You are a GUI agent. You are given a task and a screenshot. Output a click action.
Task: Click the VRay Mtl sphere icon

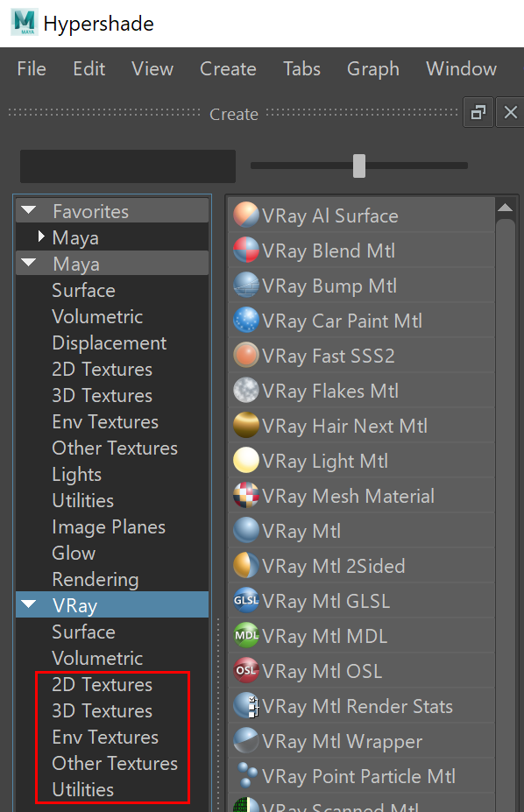click(246, 531)
